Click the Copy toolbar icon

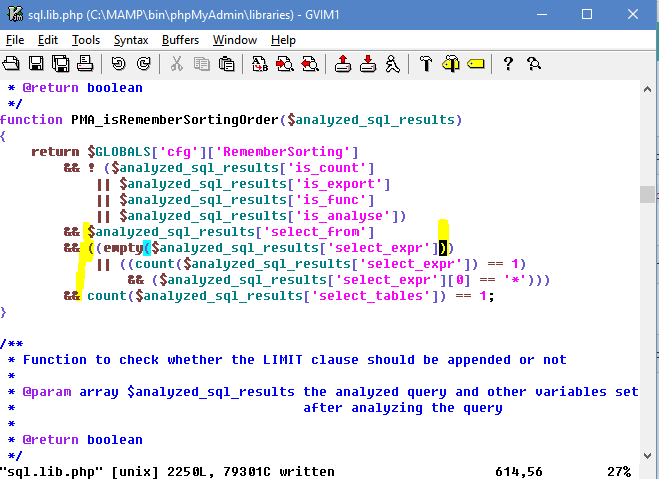tap(202, 64)
